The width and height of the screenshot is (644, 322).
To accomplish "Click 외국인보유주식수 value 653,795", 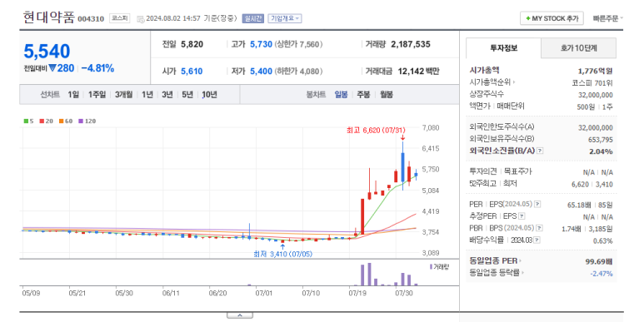I will [601, 140].
